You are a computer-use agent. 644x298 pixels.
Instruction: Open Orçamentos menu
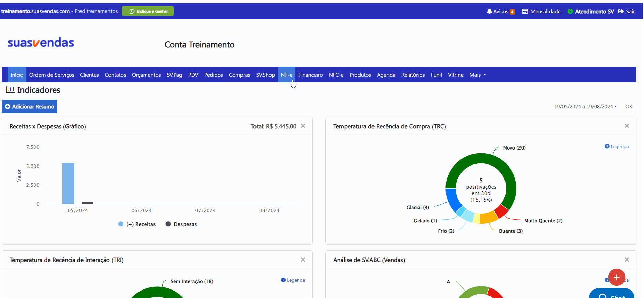pos(146,75)
